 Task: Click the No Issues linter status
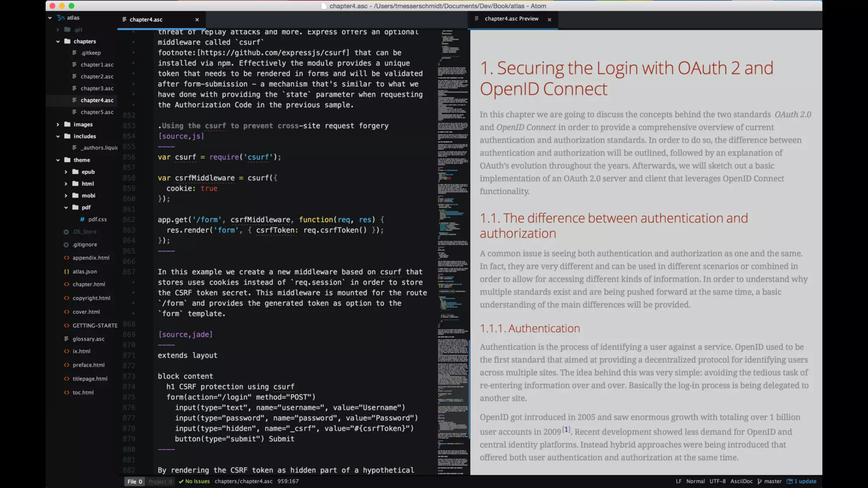[194, 481]
